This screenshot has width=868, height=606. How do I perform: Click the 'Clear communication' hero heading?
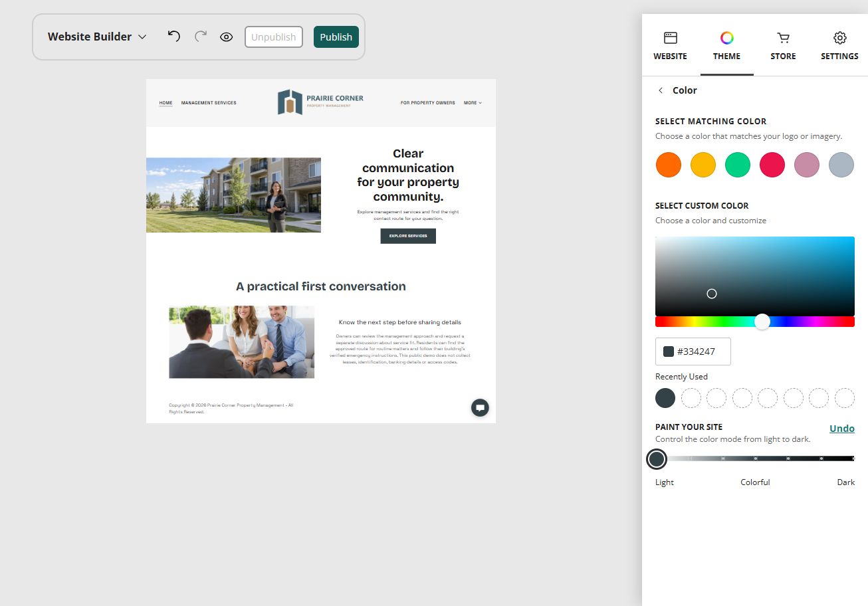tap(408, 175)
